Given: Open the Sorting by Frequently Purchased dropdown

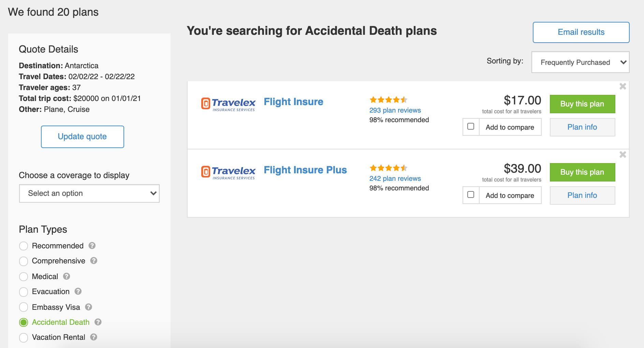Looking at the screenshot, I should coord(580,62).
